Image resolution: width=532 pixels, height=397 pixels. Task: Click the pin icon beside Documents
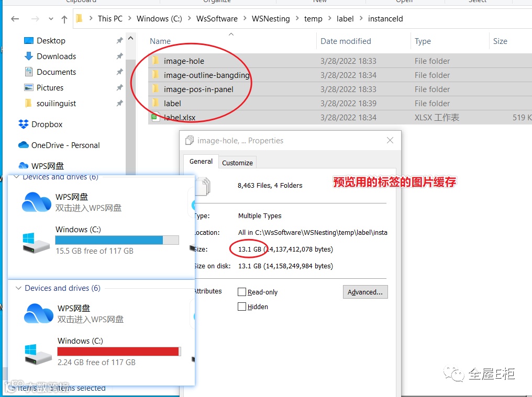(119, 72)
